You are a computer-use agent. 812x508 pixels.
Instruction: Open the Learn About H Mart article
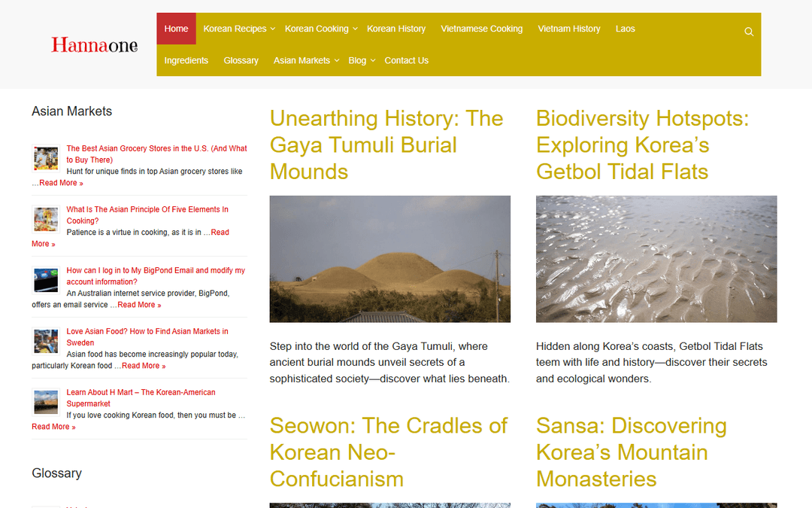point(141,397)
